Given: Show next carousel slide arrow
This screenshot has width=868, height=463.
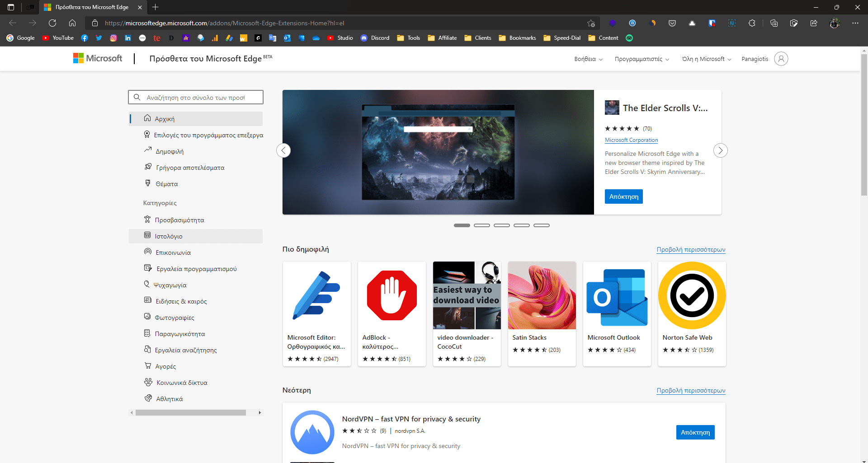Looking at the screenshot, I should click(720, 150).
